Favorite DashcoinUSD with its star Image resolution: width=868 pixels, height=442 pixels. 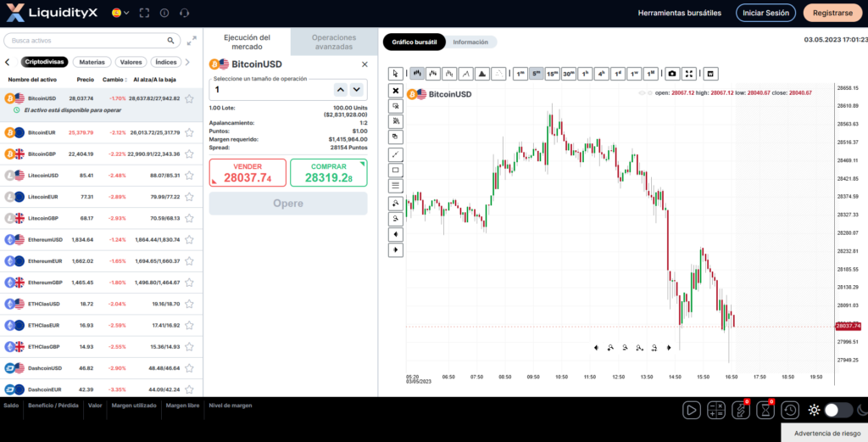pyautogui.click(x=189, y=368)
